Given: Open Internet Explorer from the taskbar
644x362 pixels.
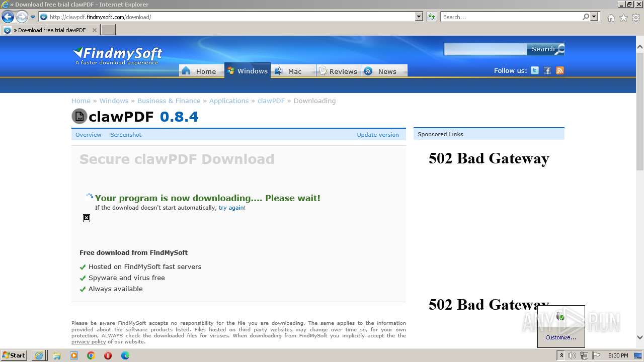Looking at the screenshot, I should (39, 355).
